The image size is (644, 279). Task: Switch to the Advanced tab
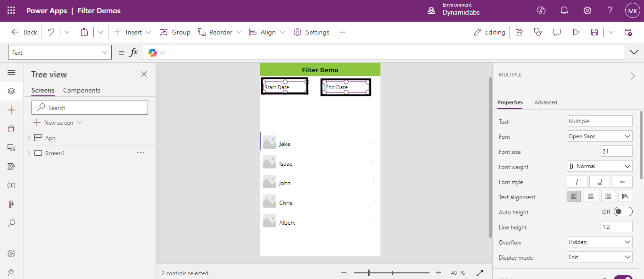click(545, 102)
